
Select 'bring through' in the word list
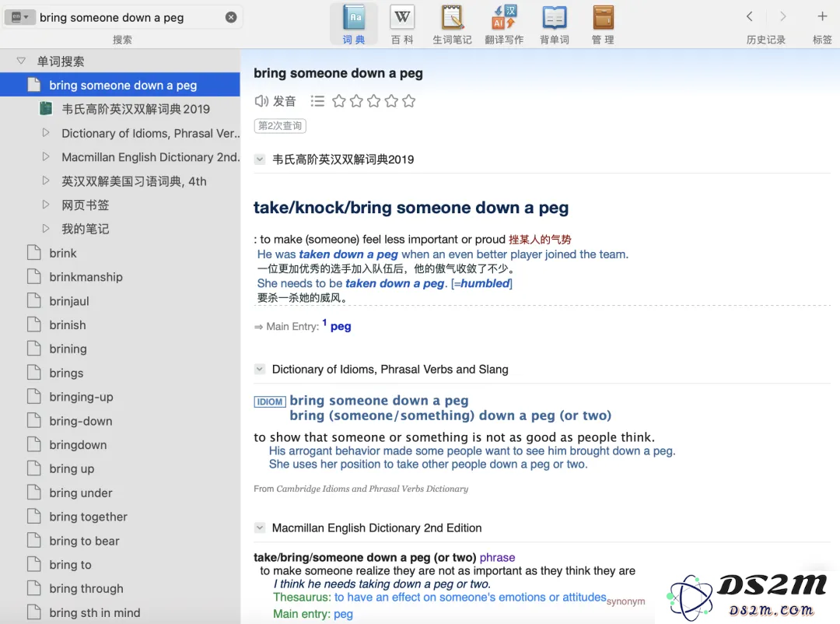click(x=120, y=589)
